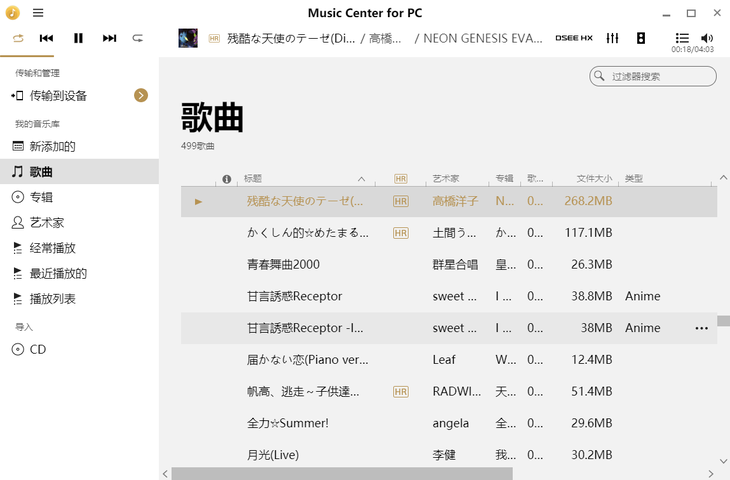Expand the gold arrow next to 传输到设备
This screenshot has width=730, height=480.
pos(141,95)
